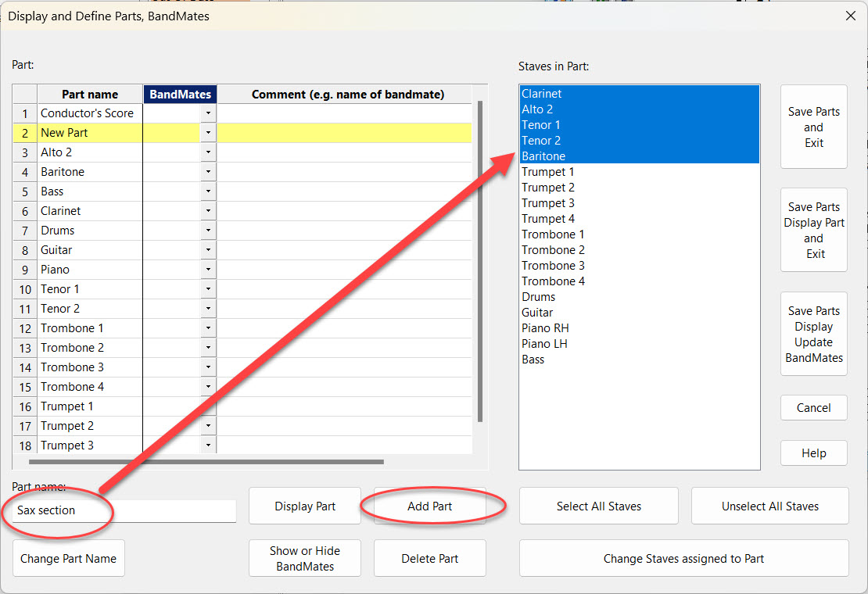Click Change Staves assigned to Part

683,559
